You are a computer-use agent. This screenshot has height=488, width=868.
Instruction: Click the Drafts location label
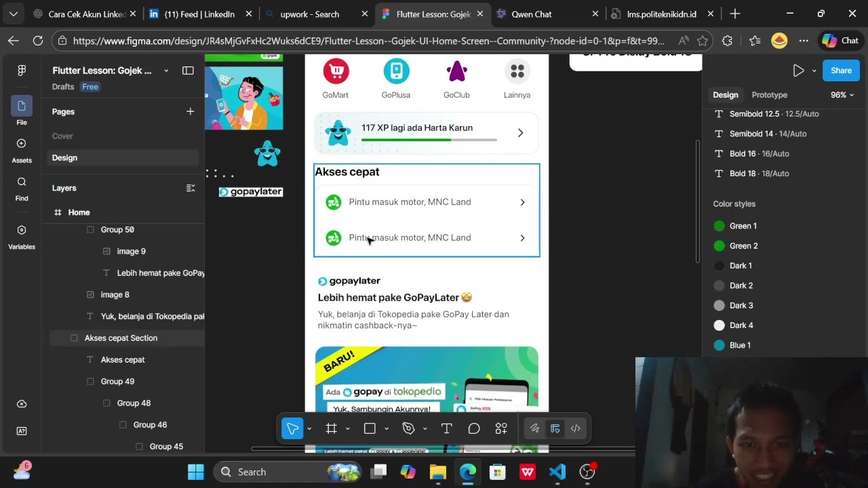click(x=63, y=87)
